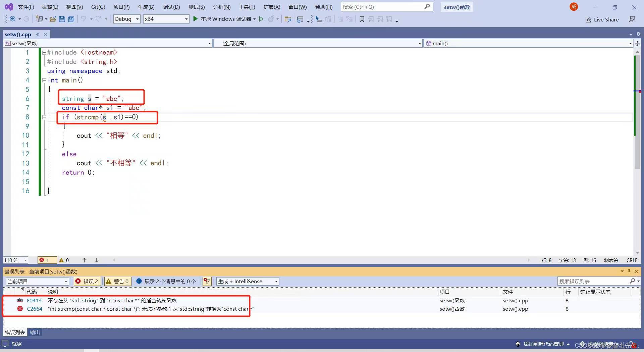Viewport: 644px width, 352px height.
Task: Open the 调试(D) menu
Action: click(x=171, y=7)
